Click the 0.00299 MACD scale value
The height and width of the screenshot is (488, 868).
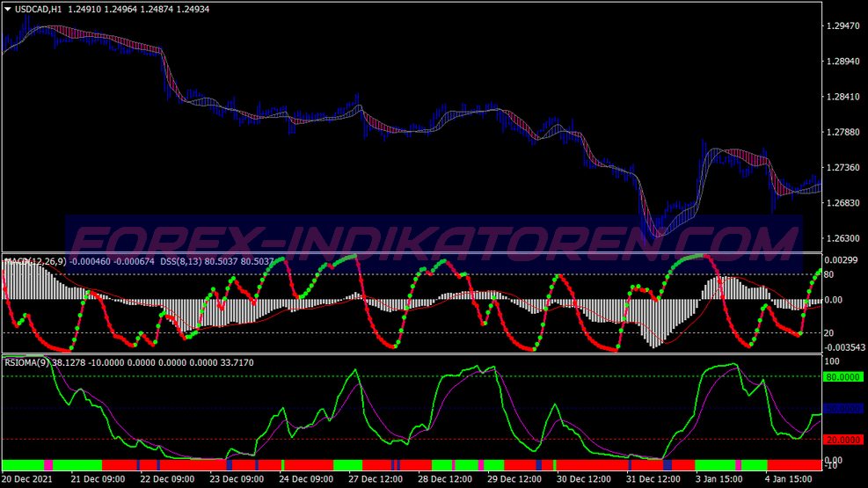click(844, 260)
